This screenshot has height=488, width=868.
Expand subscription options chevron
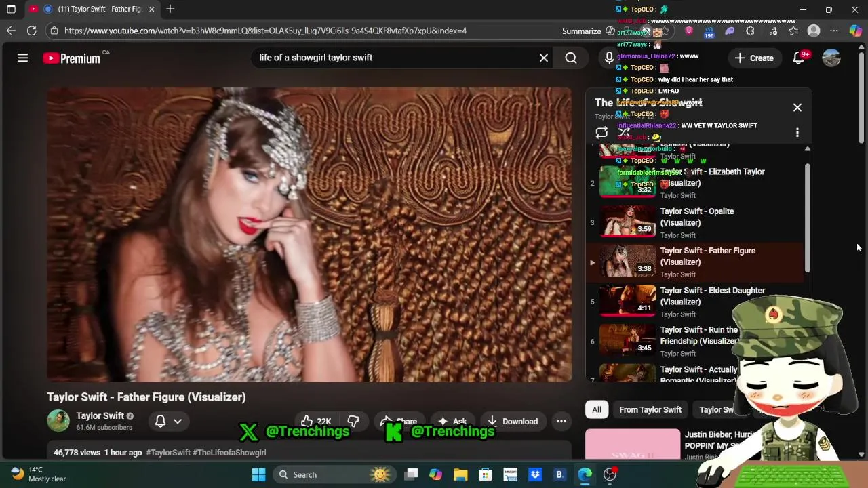tap(178, 421)
